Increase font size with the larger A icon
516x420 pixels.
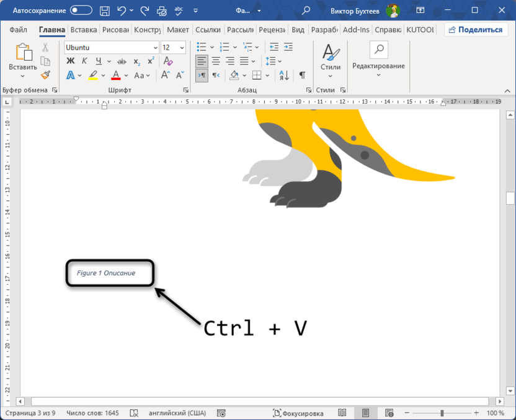pos(164,74)
